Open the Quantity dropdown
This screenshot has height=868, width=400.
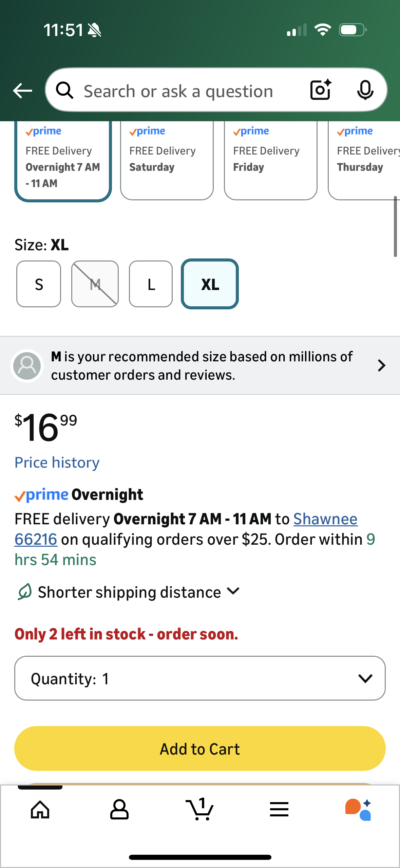200,679
